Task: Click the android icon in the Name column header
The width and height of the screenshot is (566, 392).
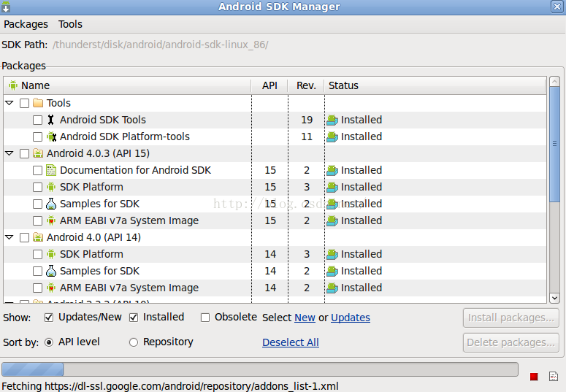Action: click(13, 85)
